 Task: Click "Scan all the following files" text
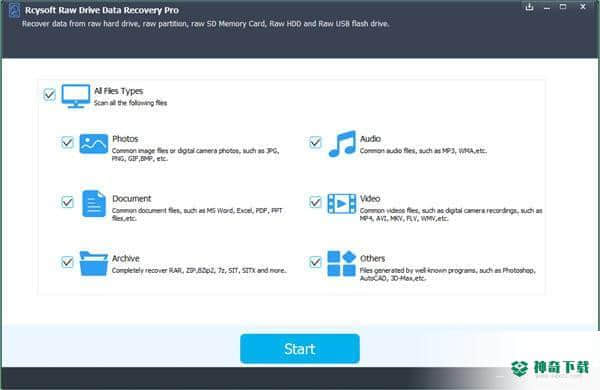click(130, 103)
